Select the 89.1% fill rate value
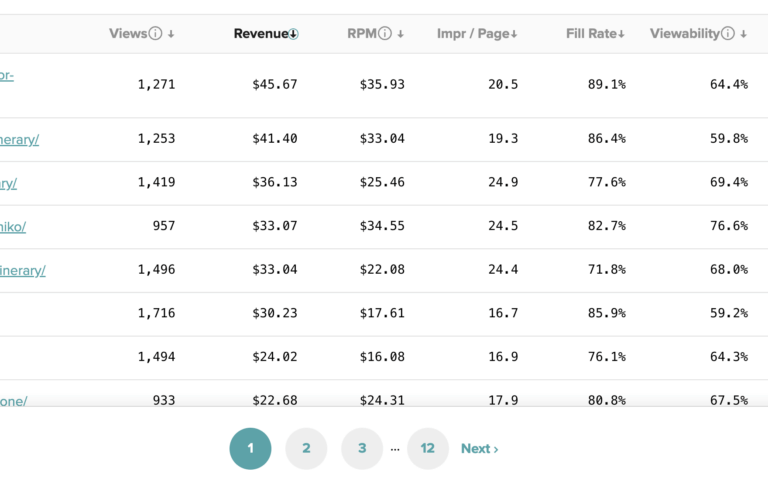768x481 pixels. [607, 84]
